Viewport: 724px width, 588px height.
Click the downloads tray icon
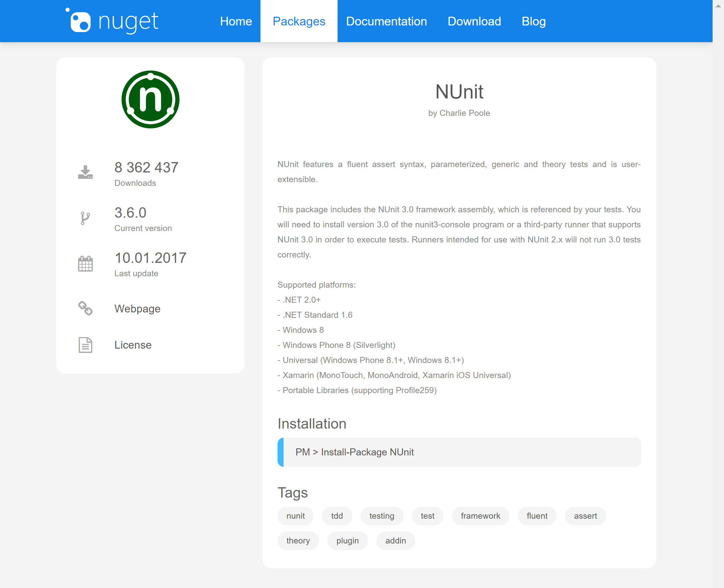pyautogui.click(x=85, y=172)
